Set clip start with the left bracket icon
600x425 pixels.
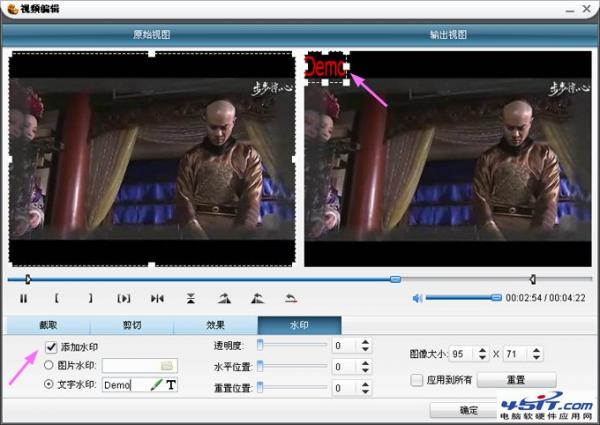tap(57, 298)
